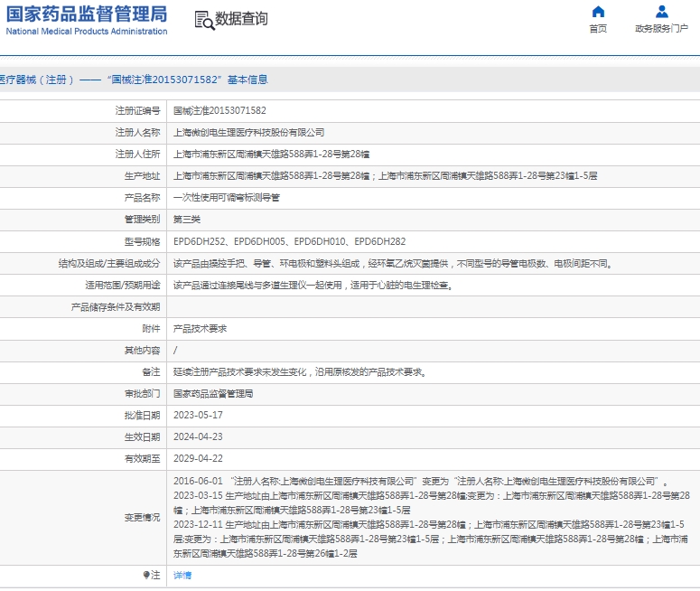
Task: Select registrant name 上海微创电生理医疗科技股份有限公司 in 注册人名称 row
Action: click(x=248, y=132)
